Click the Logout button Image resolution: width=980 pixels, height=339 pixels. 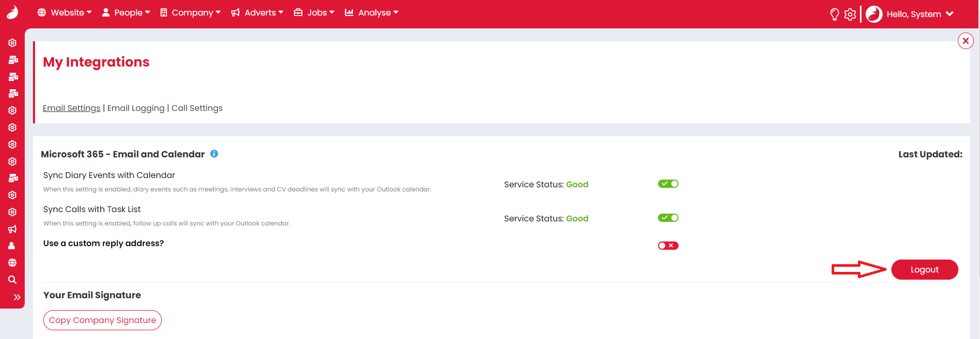(x=924, y=269)
